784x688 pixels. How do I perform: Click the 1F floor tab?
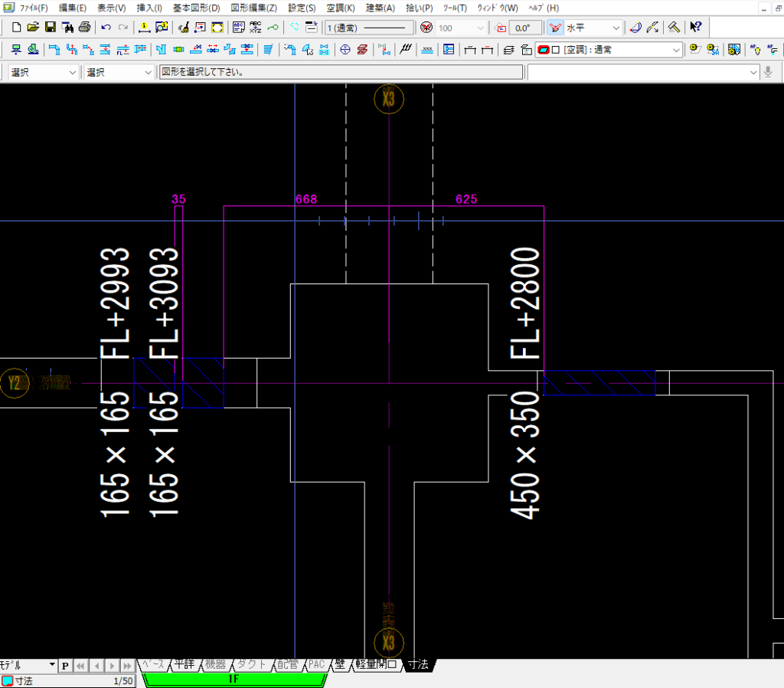tap(234, 679)
